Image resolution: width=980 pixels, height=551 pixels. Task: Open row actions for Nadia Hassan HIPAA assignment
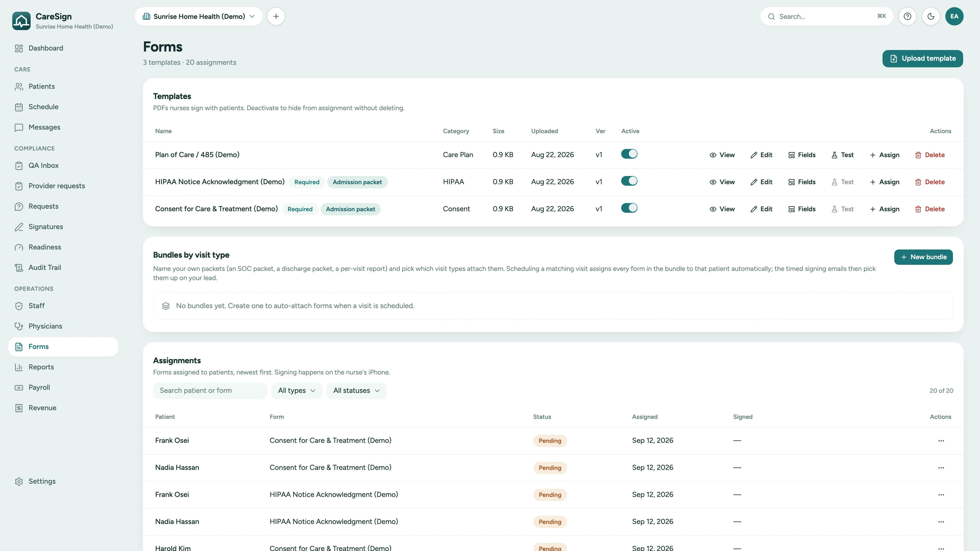pyautogui.click(x=941, y=521)
